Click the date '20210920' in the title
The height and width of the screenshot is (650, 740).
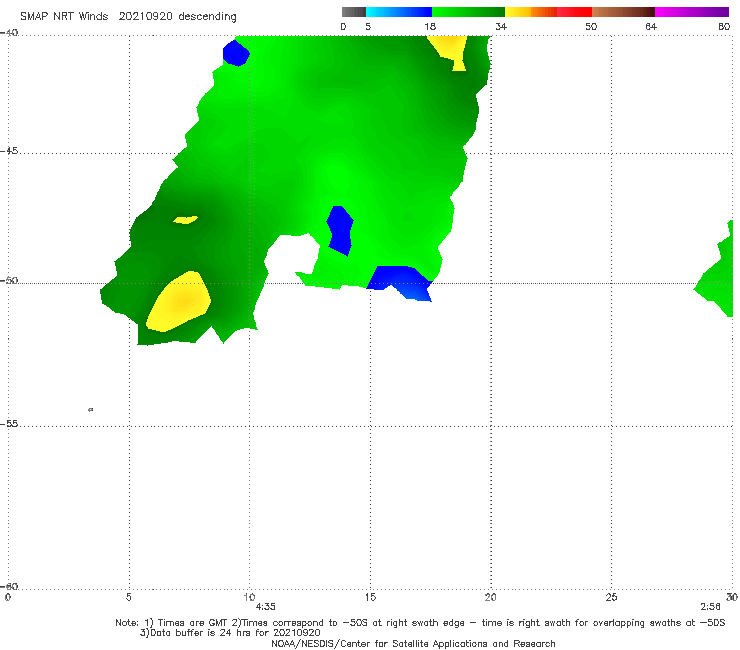(x=146, y=16)
